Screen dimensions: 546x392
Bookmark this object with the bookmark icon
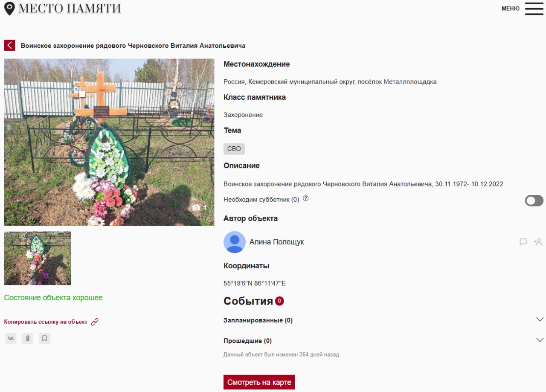[x=44, y=339]
